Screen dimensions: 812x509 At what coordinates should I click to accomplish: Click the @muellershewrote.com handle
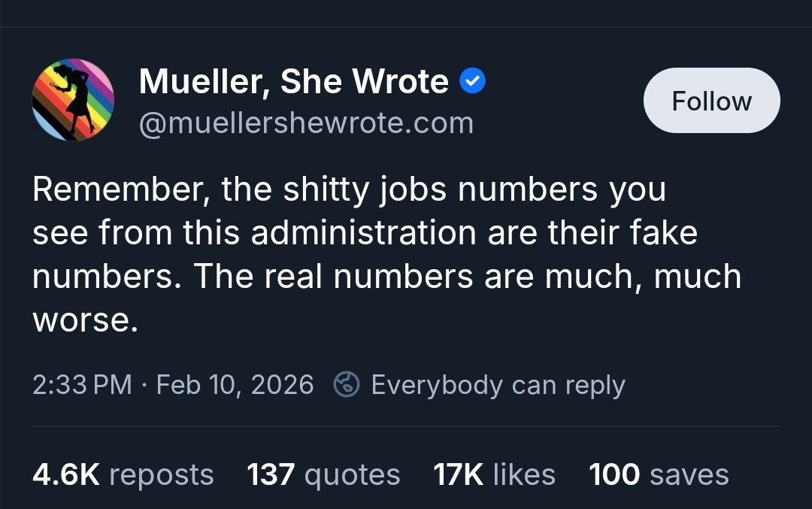point(306,123)
